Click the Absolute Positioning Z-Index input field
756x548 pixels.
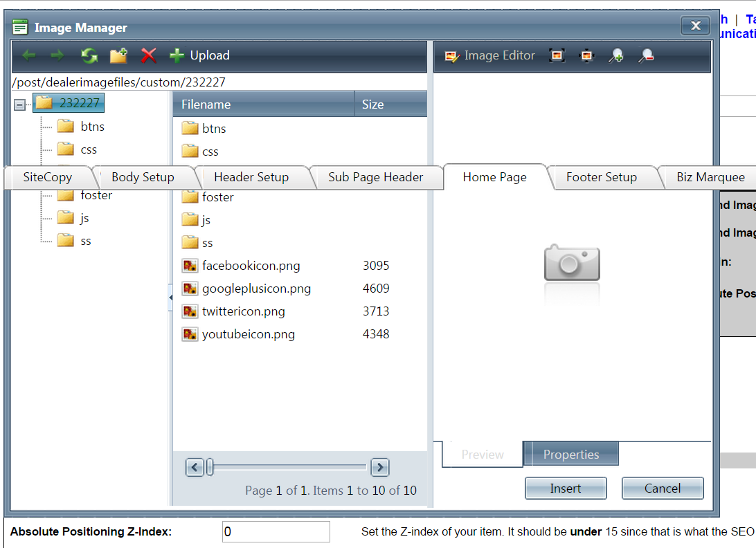pyautogui.click(x=276, y=531)
